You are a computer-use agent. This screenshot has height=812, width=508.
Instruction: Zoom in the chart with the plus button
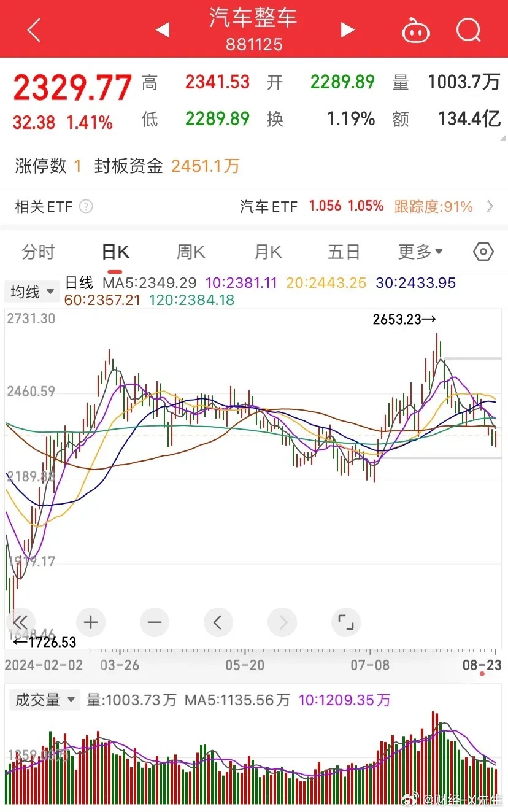point(91,622)
